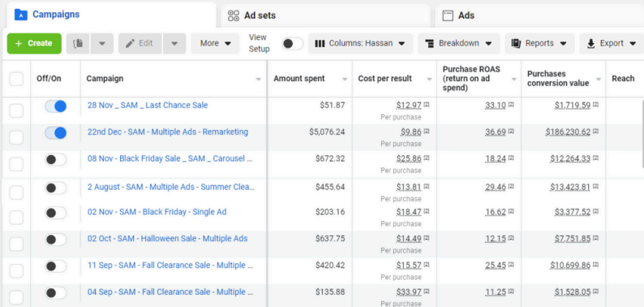Click the Reports document icon
This screenshot has height=307, width=644.
click(x=517, y=43)
